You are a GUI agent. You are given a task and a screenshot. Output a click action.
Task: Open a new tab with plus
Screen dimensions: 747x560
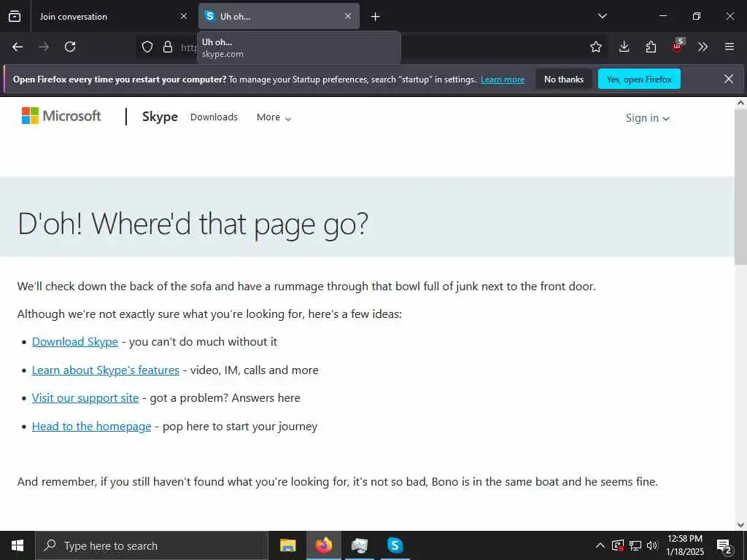click(376, 17)
